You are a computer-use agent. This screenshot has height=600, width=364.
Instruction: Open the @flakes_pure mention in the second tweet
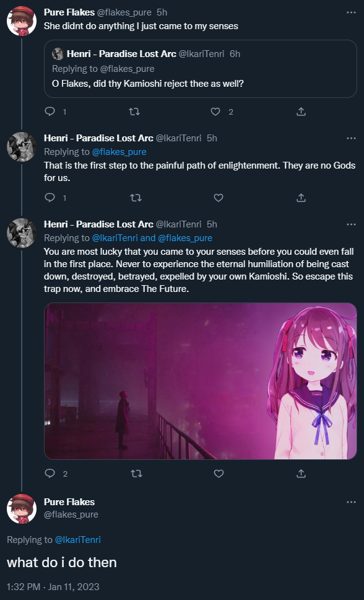tap(119, 152)
